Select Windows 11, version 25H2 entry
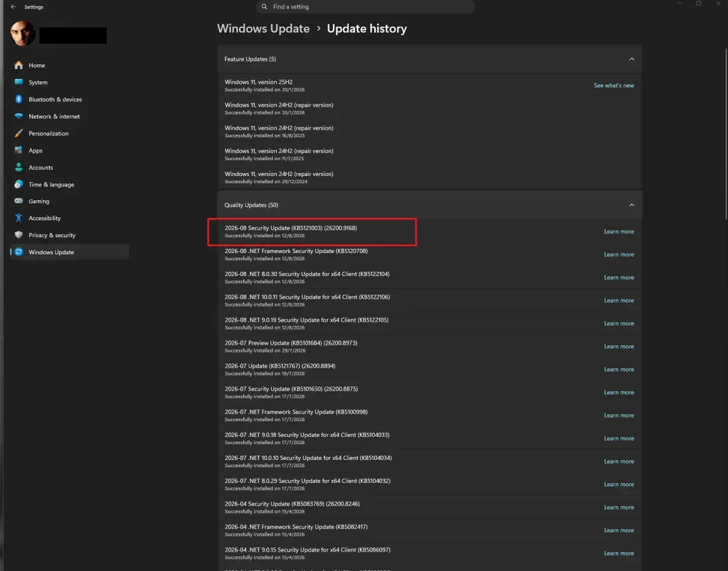728x571 pixels. (x=430, y=86)
